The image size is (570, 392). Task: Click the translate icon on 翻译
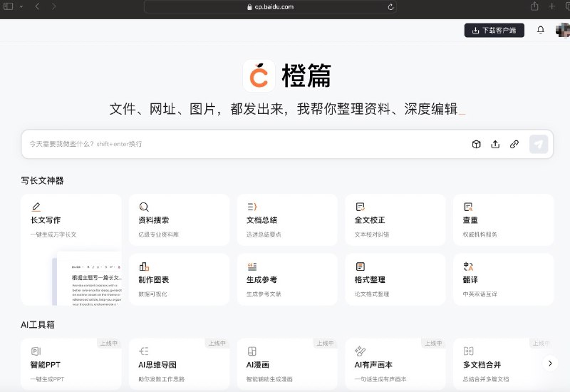[468, 267]
